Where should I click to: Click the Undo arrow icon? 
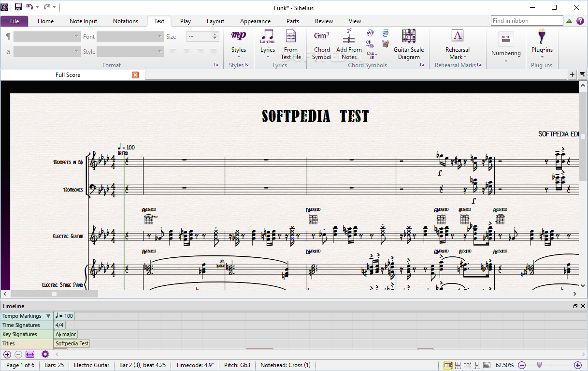pos(30,7)
